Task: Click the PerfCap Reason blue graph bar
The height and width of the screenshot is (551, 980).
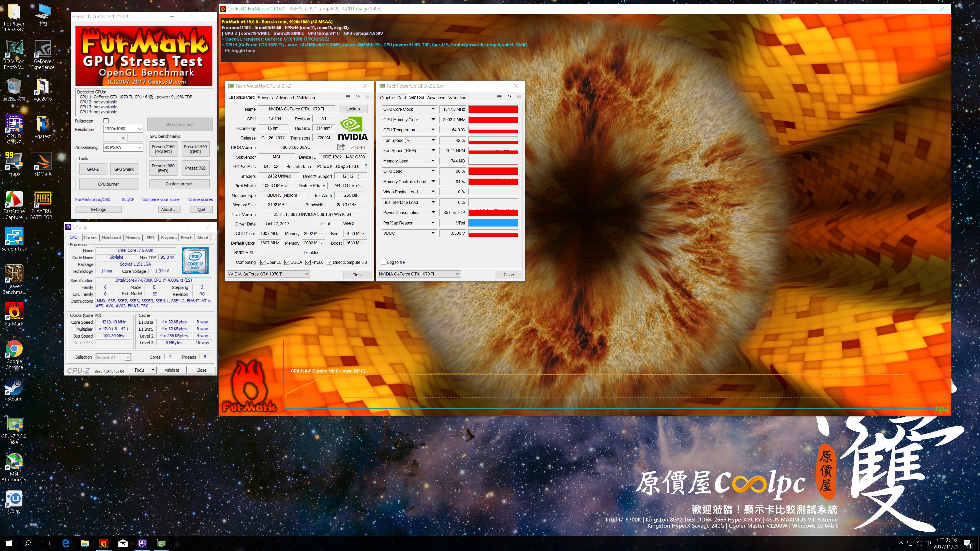Action: coord(493,223)
